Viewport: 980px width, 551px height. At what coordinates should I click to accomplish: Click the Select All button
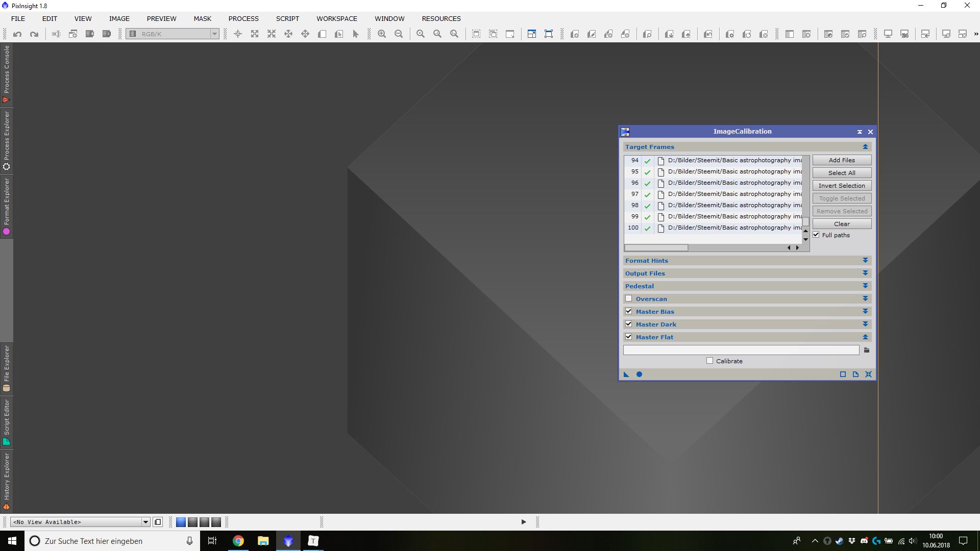click(x=842, y=173)
